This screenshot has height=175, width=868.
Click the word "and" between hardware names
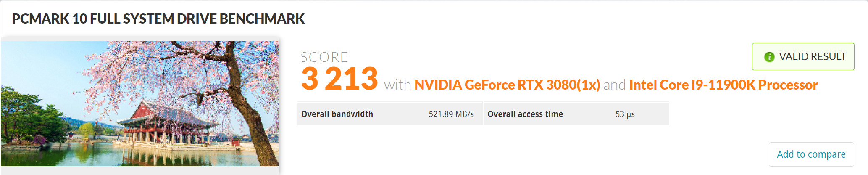tap(614, 85)
